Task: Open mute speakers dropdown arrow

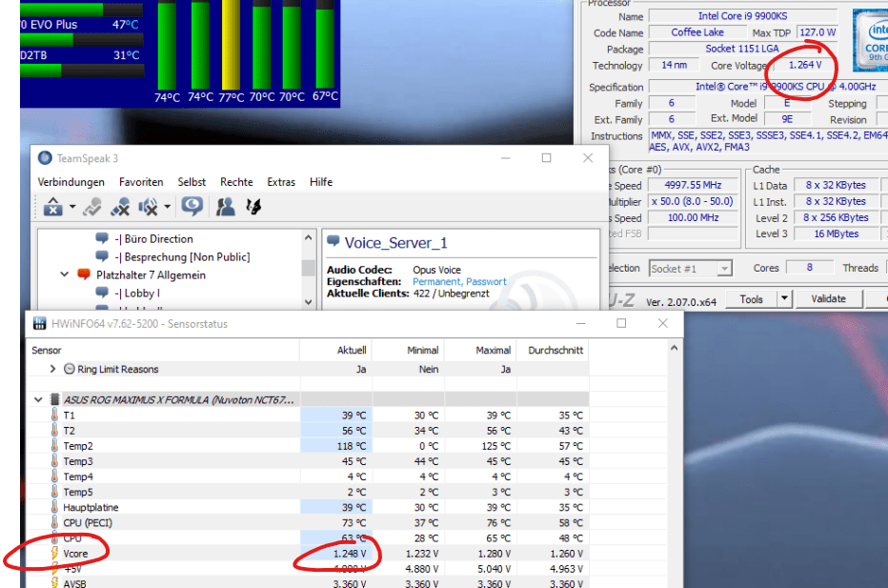Action: coord(167,207)
